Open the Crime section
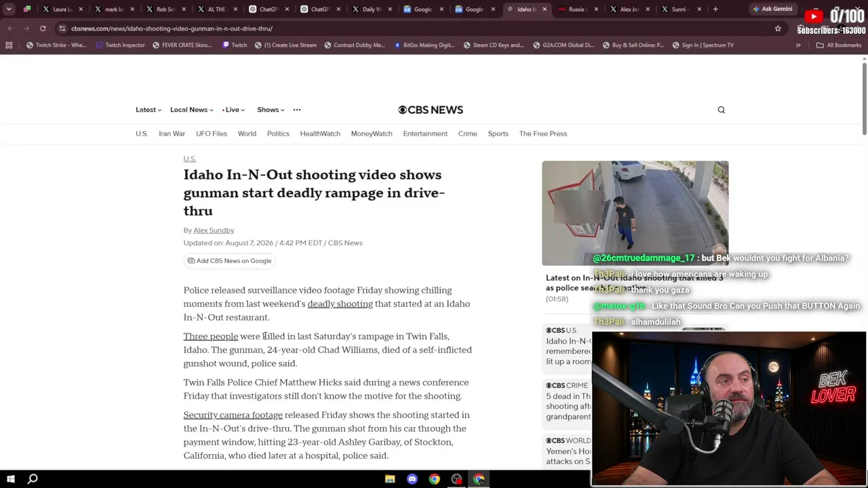 [x=467, y=134]
